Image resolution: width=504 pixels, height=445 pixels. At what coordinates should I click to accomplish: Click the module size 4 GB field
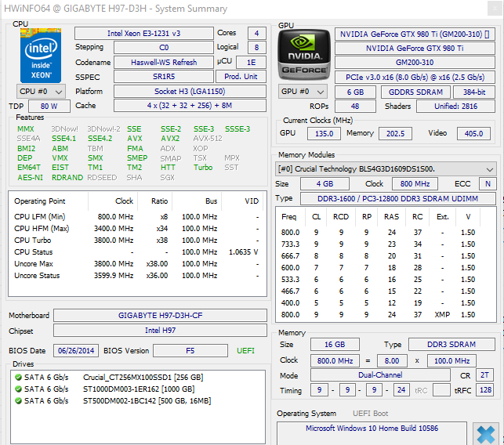tap(325, 184)
